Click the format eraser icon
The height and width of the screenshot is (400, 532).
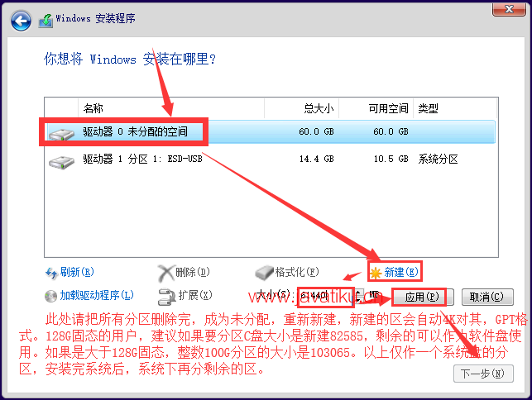point(264,273)
